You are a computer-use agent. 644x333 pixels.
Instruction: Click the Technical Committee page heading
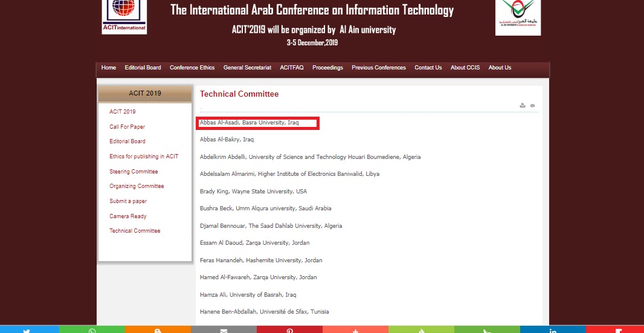[239, 94]
